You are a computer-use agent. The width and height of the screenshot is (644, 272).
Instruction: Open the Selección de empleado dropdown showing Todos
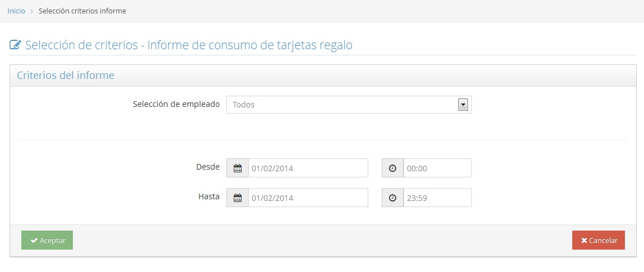coord(342,105)
